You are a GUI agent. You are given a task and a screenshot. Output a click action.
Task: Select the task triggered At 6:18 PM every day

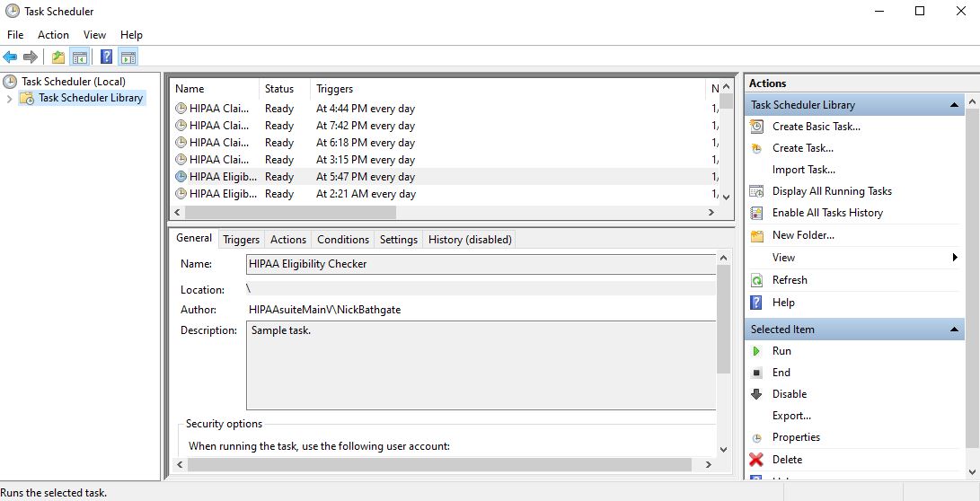[x=444, y=143]
